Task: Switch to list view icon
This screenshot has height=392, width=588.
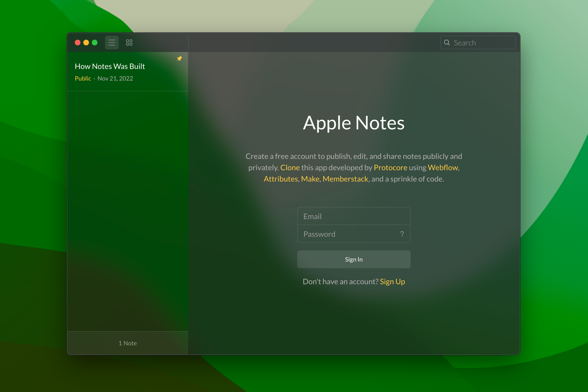Action: [112, 42]
